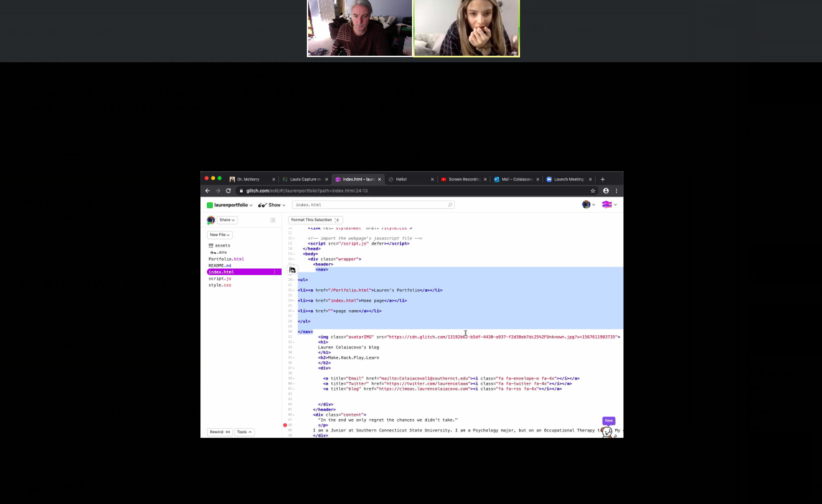The width and height of the screenshot is (822, 504).
Task: Open the New File dropdown
Action: pyautogui.click(x=220, y=235)
